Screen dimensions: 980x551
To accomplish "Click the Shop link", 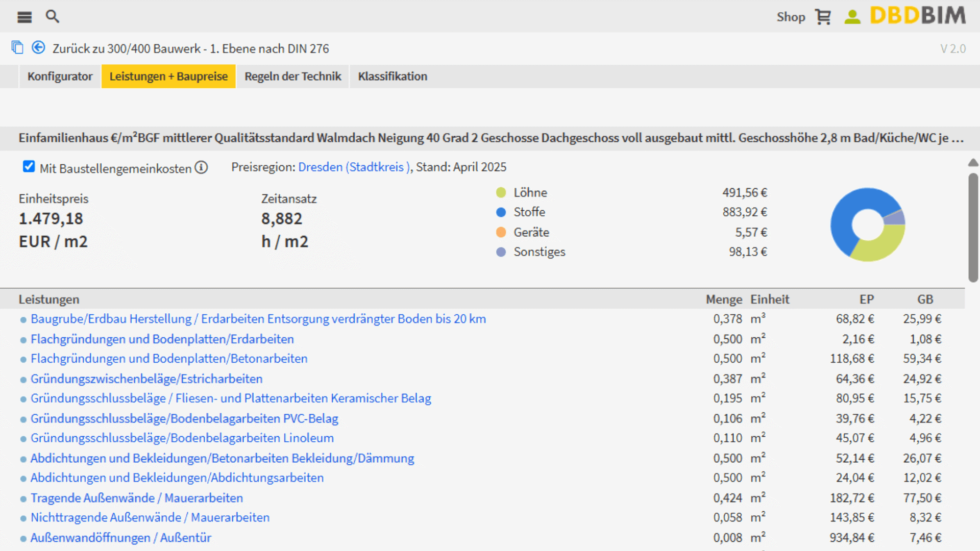I will [791, 17].
